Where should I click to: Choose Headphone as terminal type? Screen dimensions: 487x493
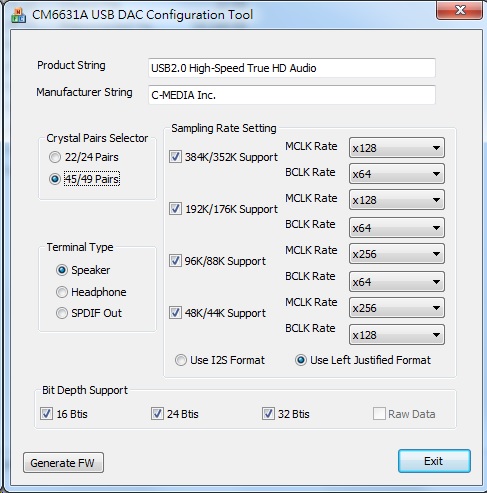tap(62, 292)
